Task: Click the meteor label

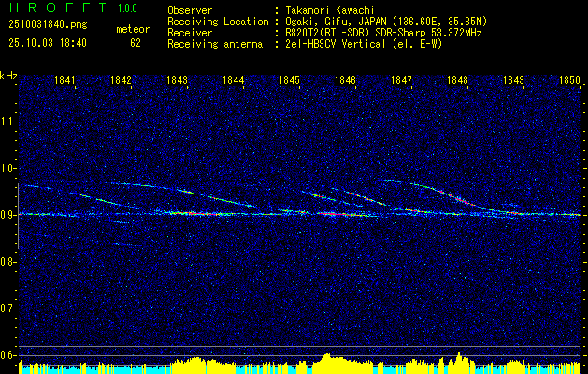Action: point(133,29)
